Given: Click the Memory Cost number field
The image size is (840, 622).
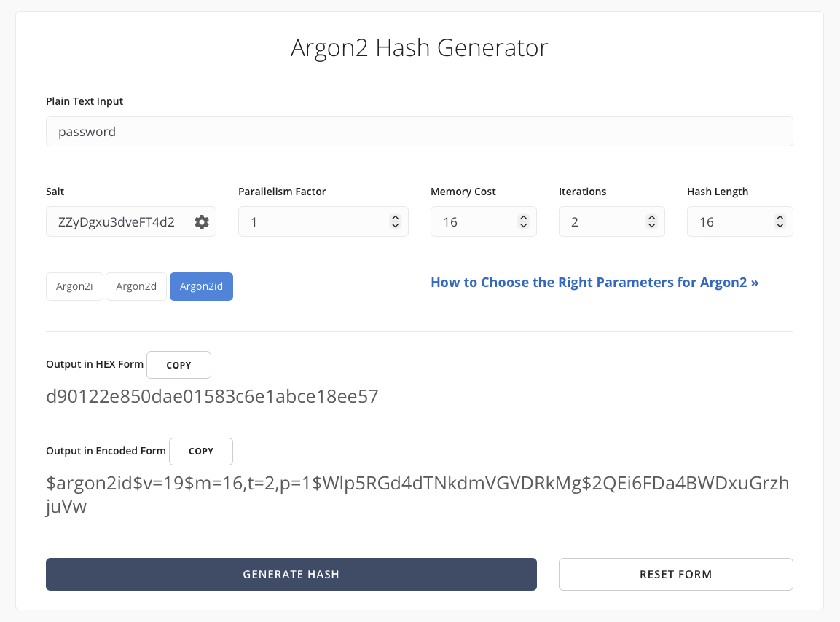Looking at the screenshot, I should [474, 222].
